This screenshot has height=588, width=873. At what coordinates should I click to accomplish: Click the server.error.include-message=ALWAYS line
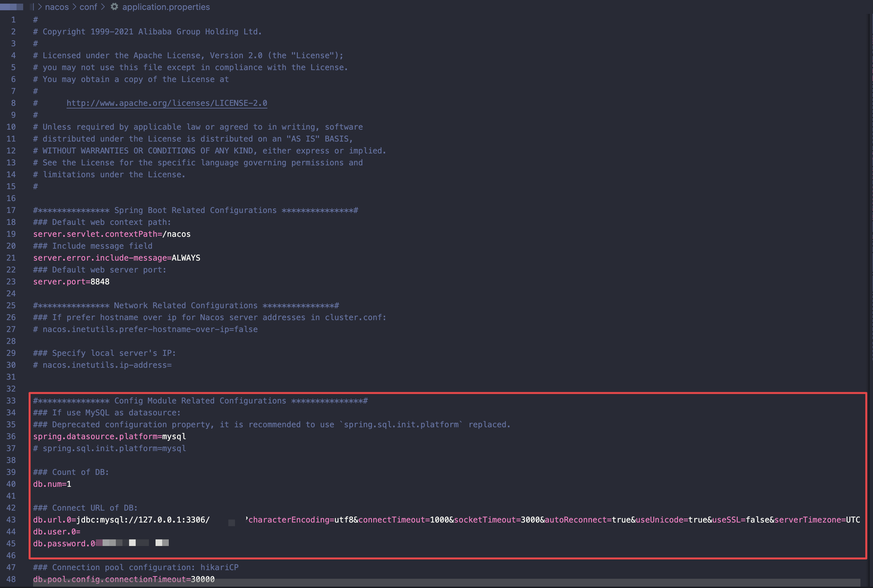116,258
